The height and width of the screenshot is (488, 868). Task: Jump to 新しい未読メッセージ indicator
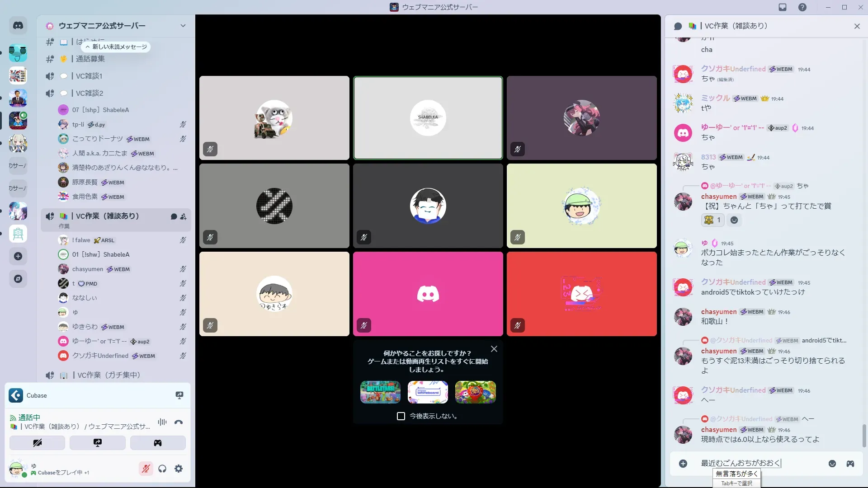pyautogui.click(x=117, y=47)
